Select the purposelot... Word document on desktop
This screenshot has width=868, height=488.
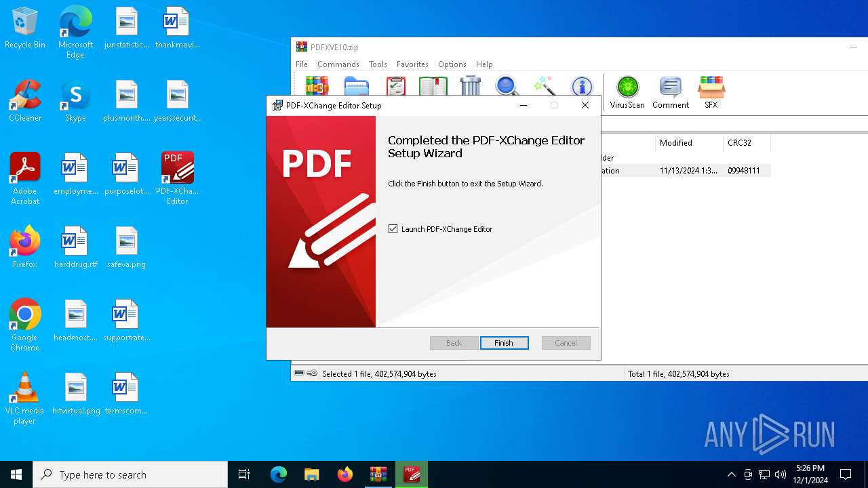pos(127,174)
